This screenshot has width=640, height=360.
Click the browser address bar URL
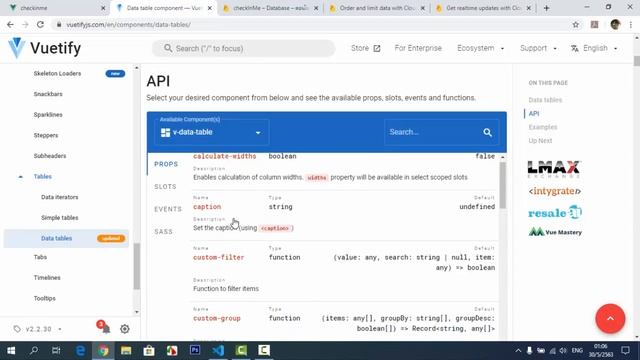coord(129,24)
